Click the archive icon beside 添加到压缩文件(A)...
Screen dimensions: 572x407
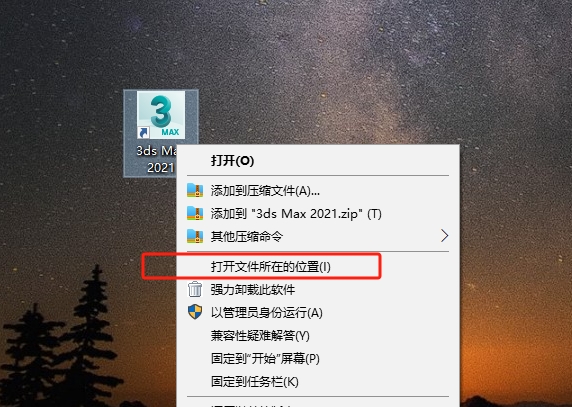pyautogui.click(x=195, y=190)
